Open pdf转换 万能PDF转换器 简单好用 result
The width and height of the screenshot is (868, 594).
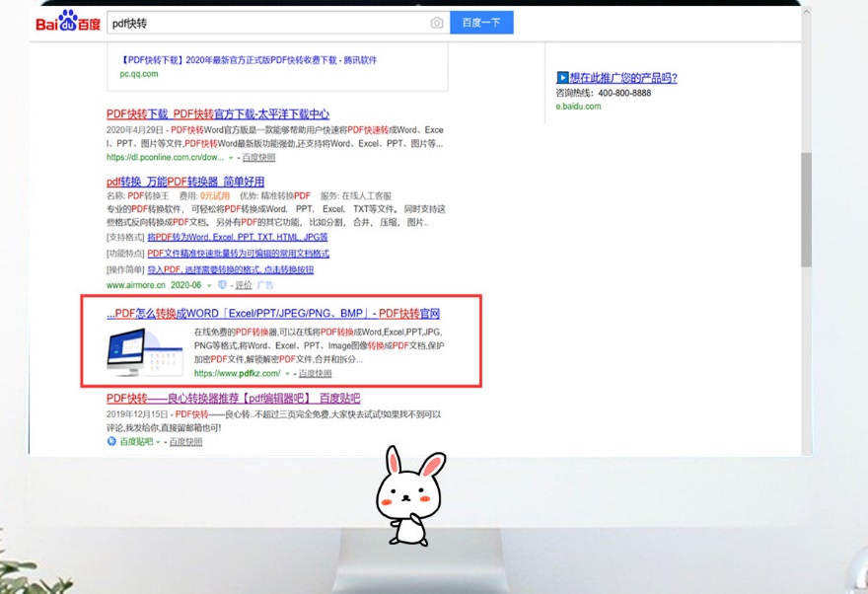tap(185, 182)
